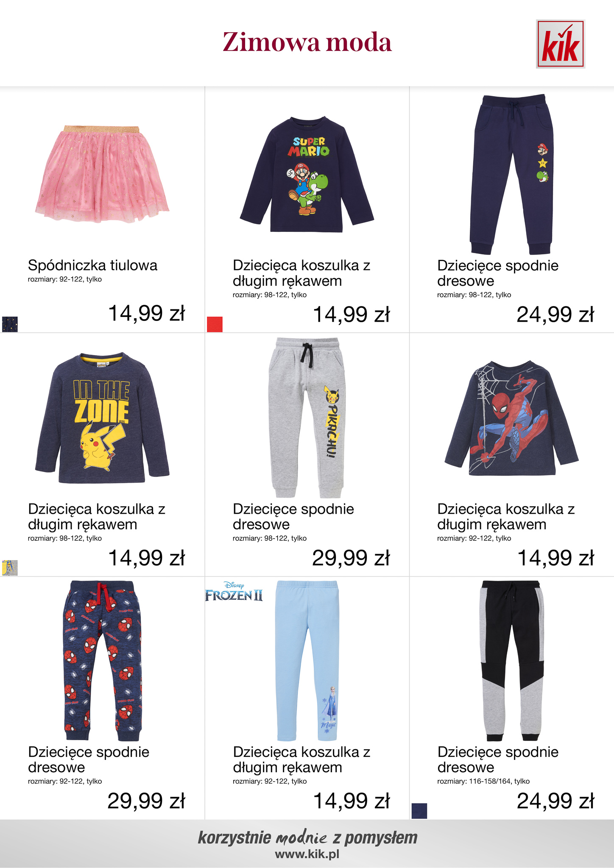Image resolution: width=614 pixels, height=868 pixels.
Task: Select the grey-yellow pattern swatch
Action: click(x=10, y=568)
